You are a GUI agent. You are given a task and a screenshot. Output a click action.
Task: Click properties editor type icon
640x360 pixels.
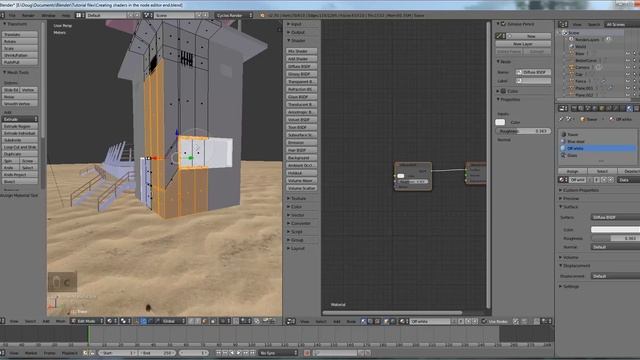pyautogui.click(x=563, y=109)
